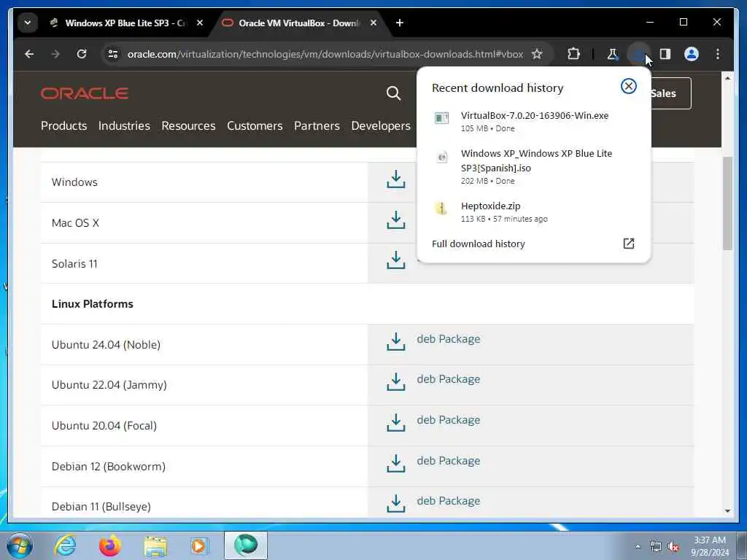747x560 pixels.
Task: Click the taskbar clock showing 3:37 AM
Action: click(710, 545)
